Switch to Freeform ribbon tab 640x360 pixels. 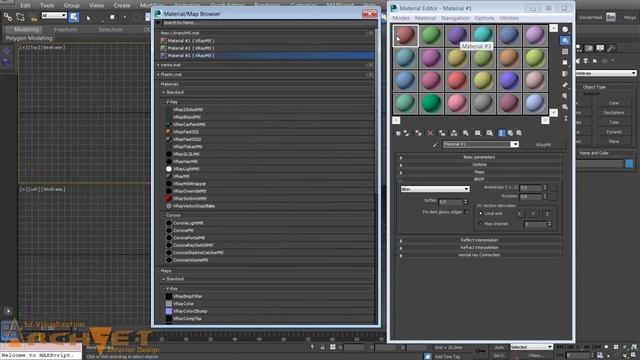pos(65,29)
